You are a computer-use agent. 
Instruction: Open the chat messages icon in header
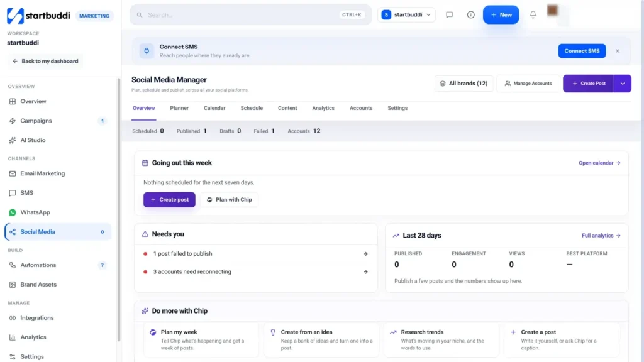click(x=449, y=15)
